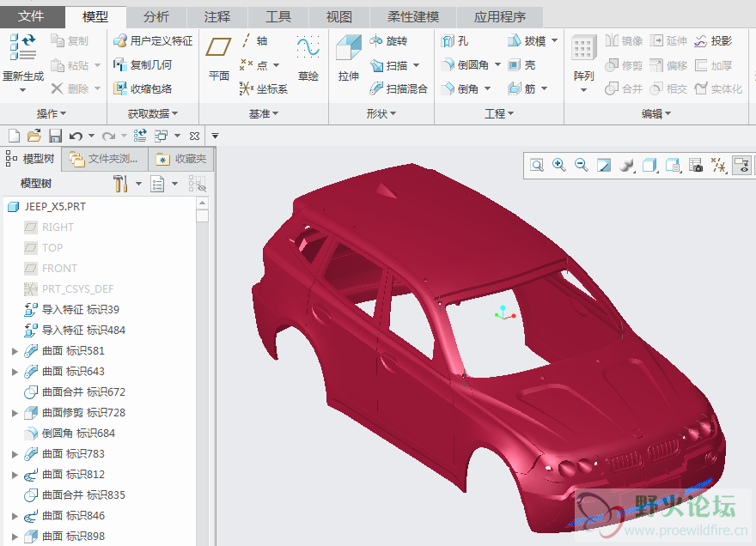Image resolution: width=756 pixels, height=546 pixels.
Task: Toggle the annotation display icon in graphics toolbar
Action: [741, 166]
